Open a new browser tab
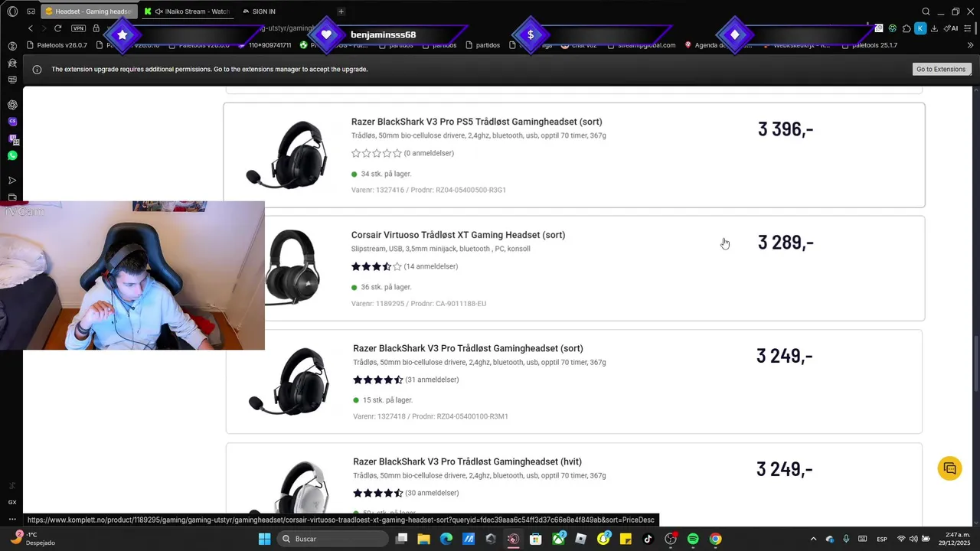980x551 pixels. pyautogui.click(x=341, y=11)
